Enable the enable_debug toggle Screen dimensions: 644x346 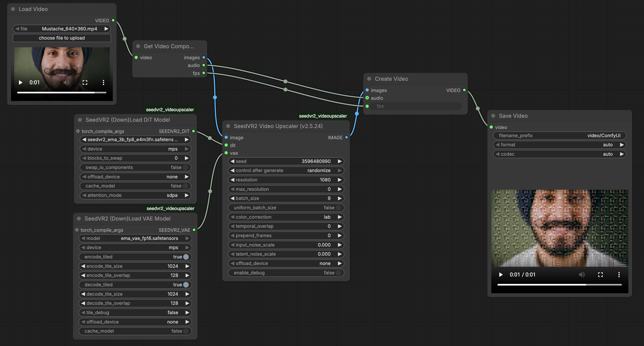tap(338, 273)
